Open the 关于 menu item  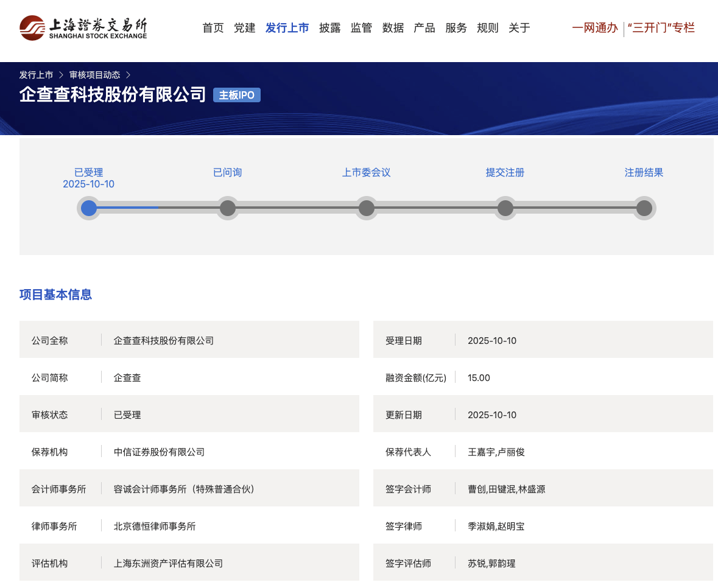(519, 28)
